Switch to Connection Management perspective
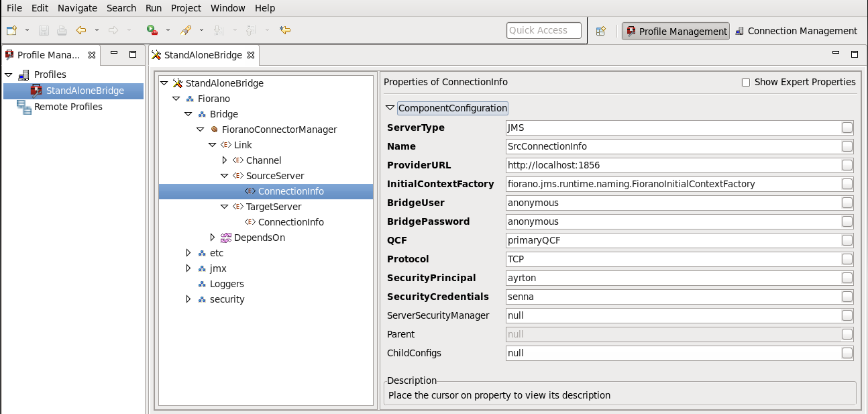 [x=796, y=31]
